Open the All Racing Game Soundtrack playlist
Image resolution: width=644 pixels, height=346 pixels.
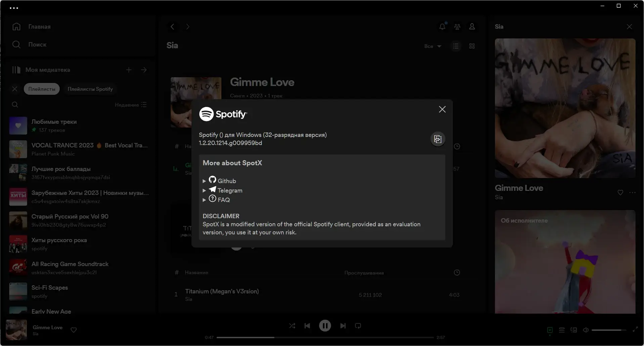[79, 268]
